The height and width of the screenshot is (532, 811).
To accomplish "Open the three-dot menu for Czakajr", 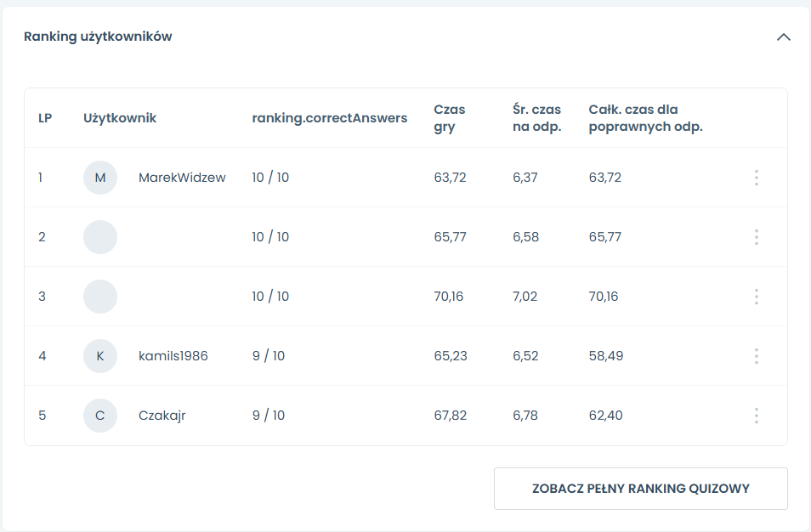I will [756, 416].
